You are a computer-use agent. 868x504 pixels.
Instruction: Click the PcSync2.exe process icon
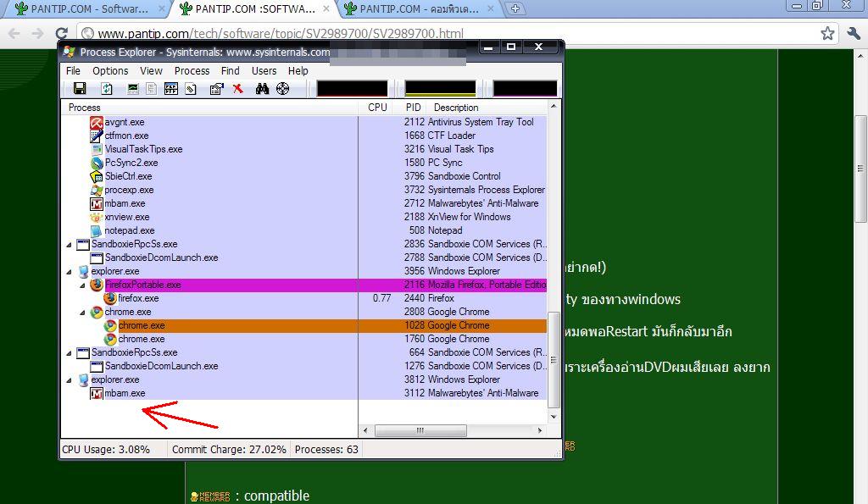pyautogui.click(x=97, y=163)
